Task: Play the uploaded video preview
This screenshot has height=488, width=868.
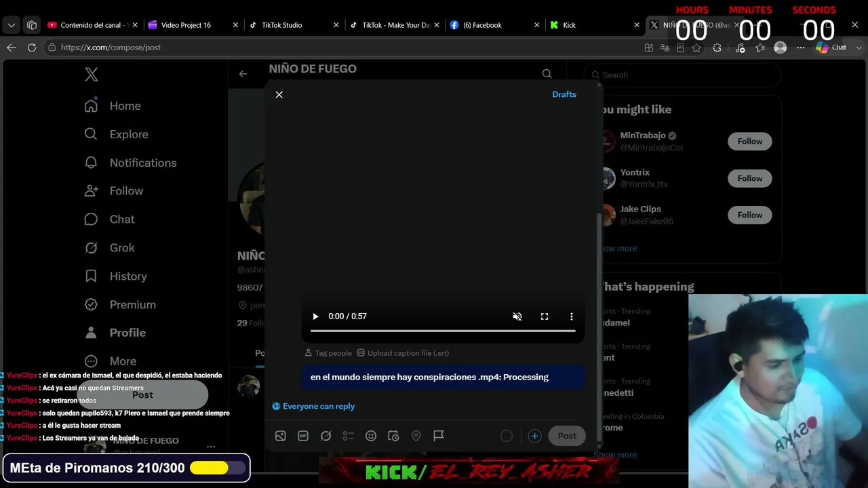Action: [x=315, y=317]
